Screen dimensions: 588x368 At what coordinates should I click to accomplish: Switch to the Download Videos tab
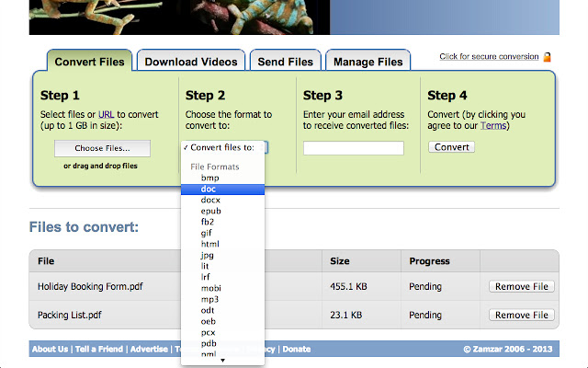tap(191, 62)
